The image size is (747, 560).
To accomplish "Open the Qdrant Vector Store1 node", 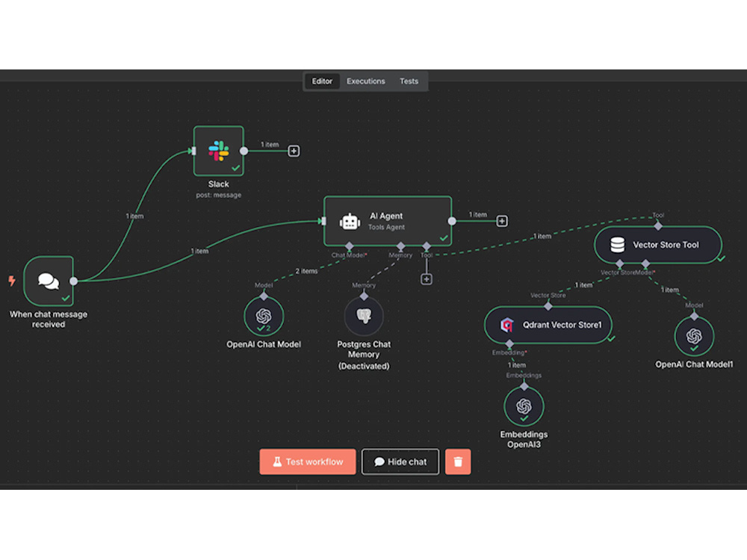I will 548,325.
